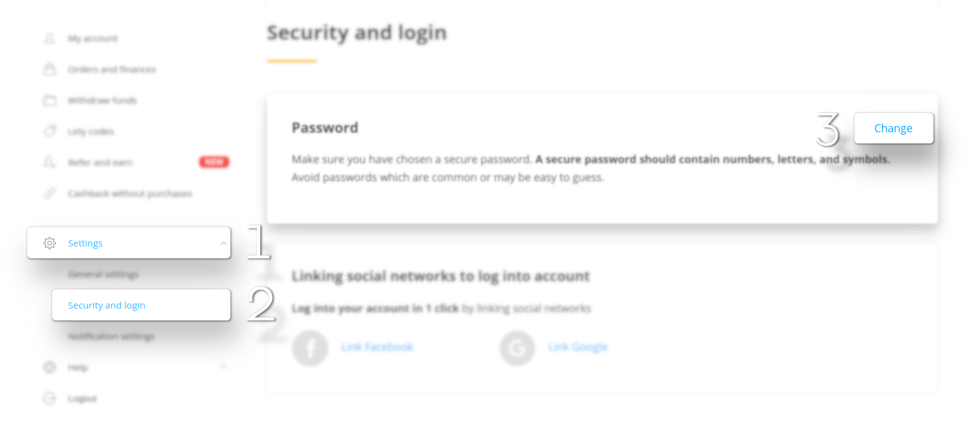Image resolution: width=980 pixels, height=434 pixels.
Task: Click the Link Facebook link
Action: [377, 347]
